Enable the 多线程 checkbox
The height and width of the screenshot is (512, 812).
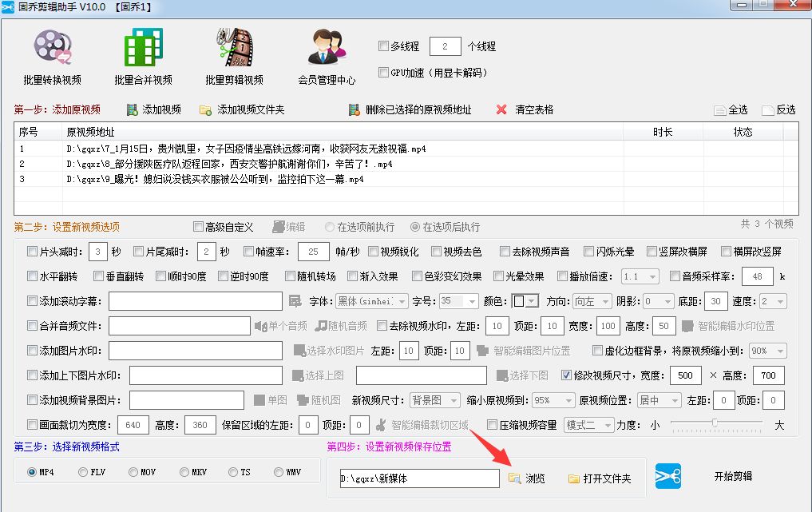[384, 46]
